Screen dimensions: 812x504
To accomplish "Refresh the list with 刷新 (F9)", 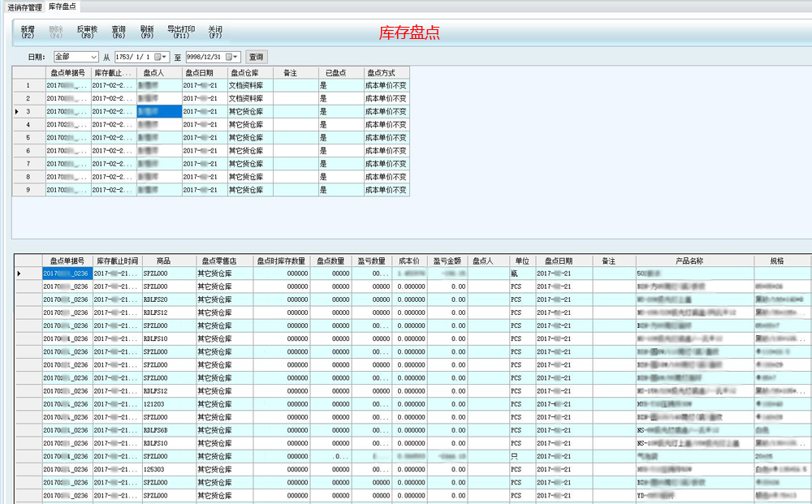I will (x=147, y=32).
